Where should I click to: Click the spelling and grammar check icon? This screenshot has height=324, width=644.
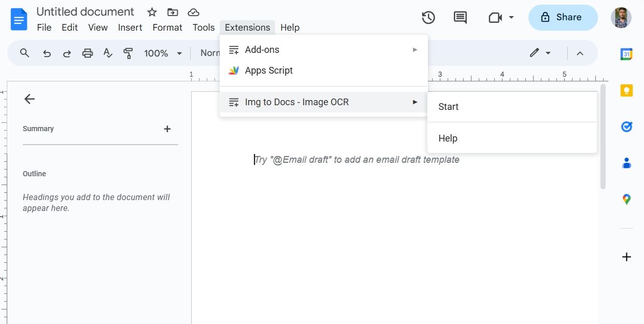[x=108, y=53]
